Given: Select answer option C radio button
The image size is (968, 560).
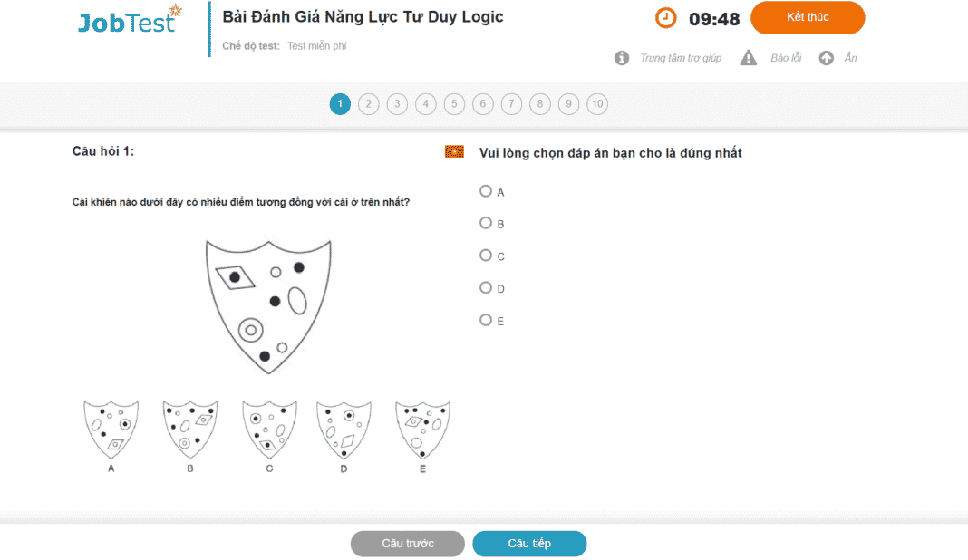Looking at the screenshot, I should tap(485, 256).
